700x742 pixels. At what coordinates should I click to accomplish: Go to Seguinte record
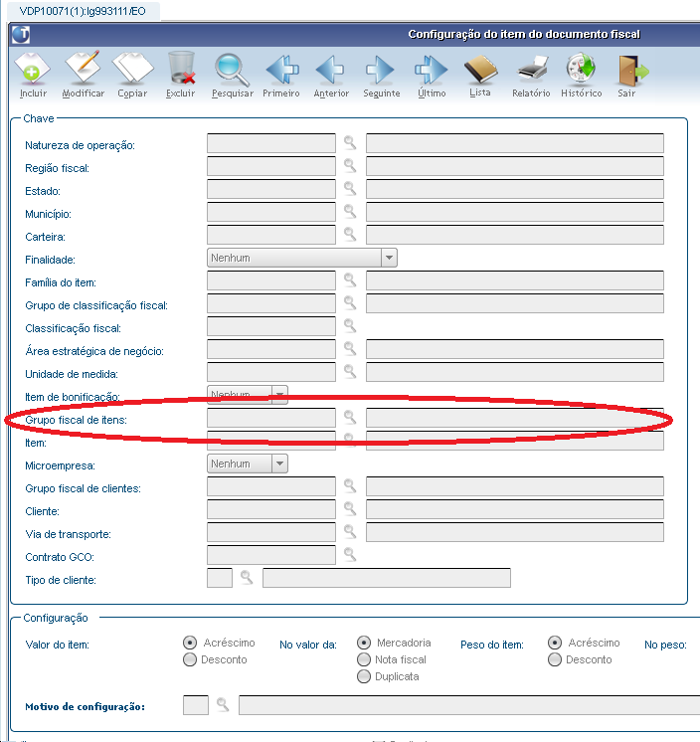[380, 70]
